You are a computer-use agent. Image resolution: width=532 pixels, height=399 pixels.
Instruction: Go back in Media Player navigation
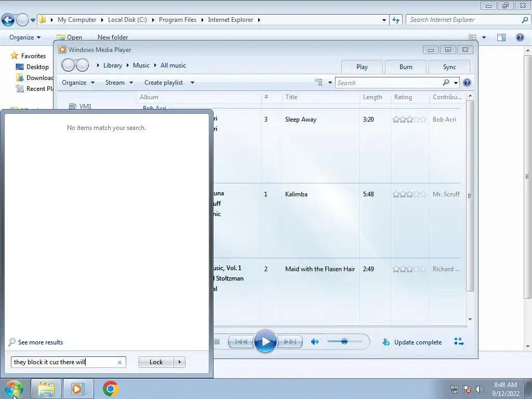pos(68,65)
